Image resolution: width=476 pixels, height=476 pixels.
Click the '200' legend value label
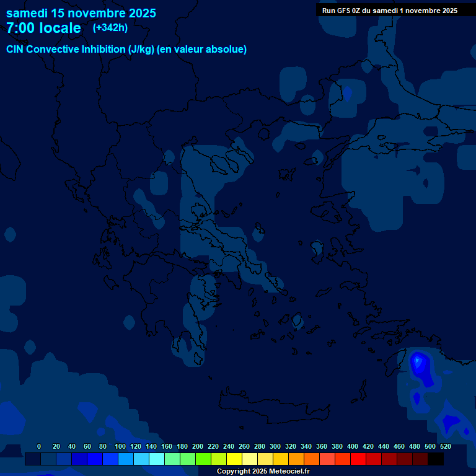[197, 446]
